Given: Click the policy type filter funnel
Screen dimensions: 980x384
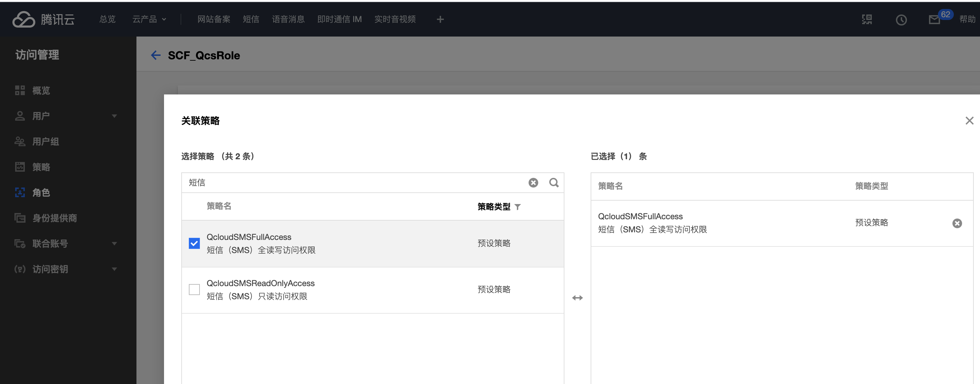Looking at the screenshot, I should pyautogui.click(x=517, y=207).
